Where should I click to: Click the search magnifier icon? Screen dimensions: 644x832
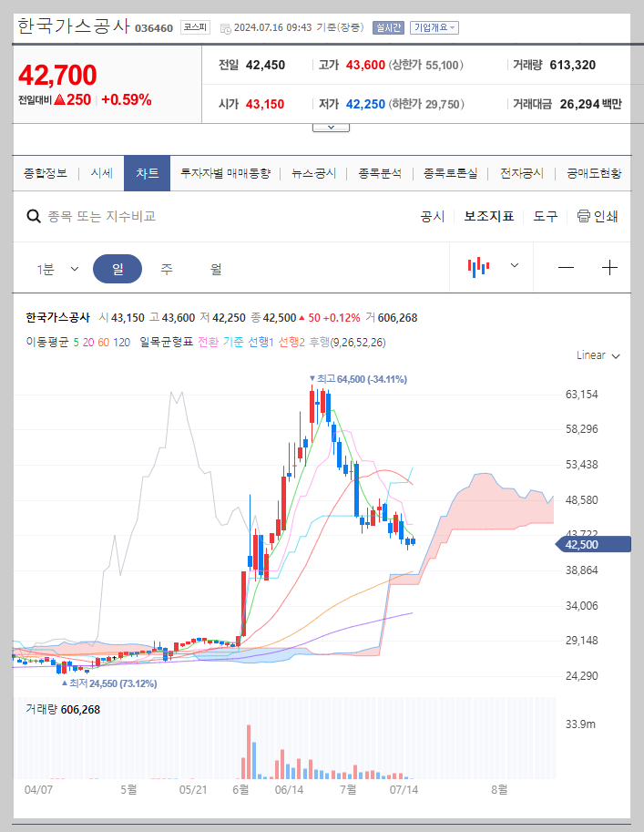(x=34, y=216)
